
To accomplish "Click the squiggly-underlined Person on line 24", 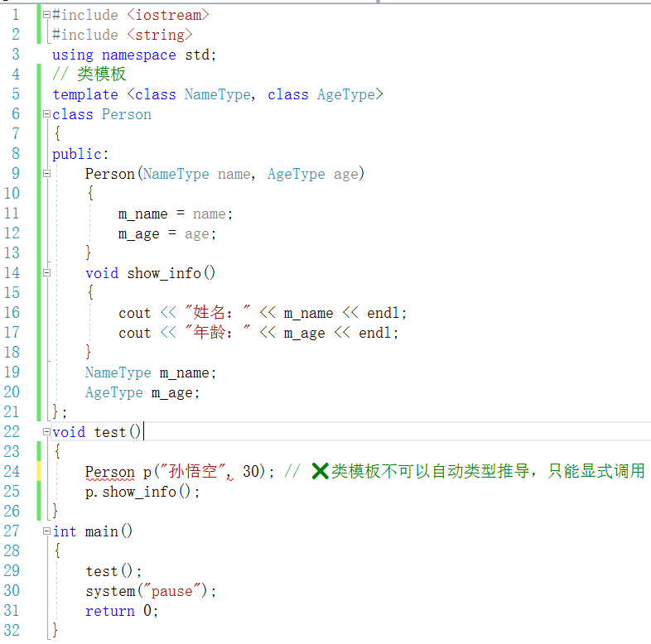I will 110,472.
